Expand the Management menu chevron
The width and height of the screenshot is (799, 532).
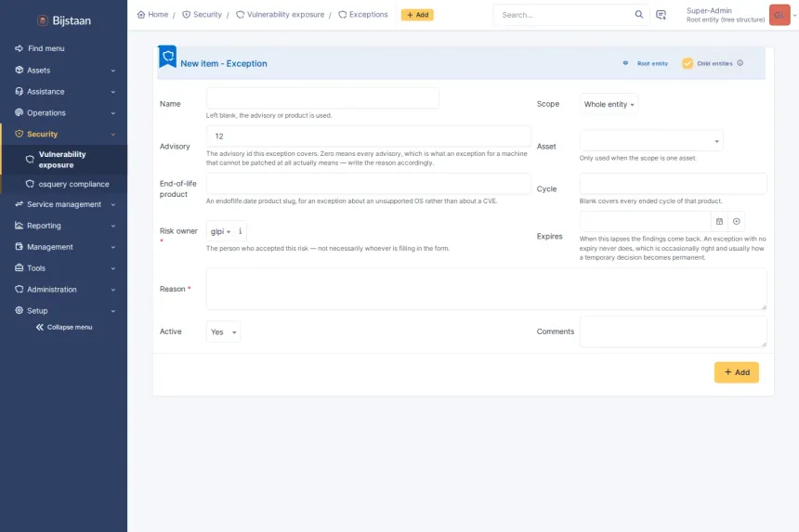[x=113, y=247]
